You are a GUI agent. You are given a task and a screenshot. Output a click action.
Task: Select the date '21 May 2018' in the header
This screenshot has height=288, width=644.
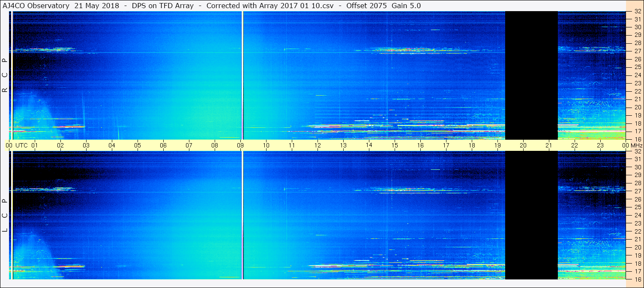[x=97, y=6]
